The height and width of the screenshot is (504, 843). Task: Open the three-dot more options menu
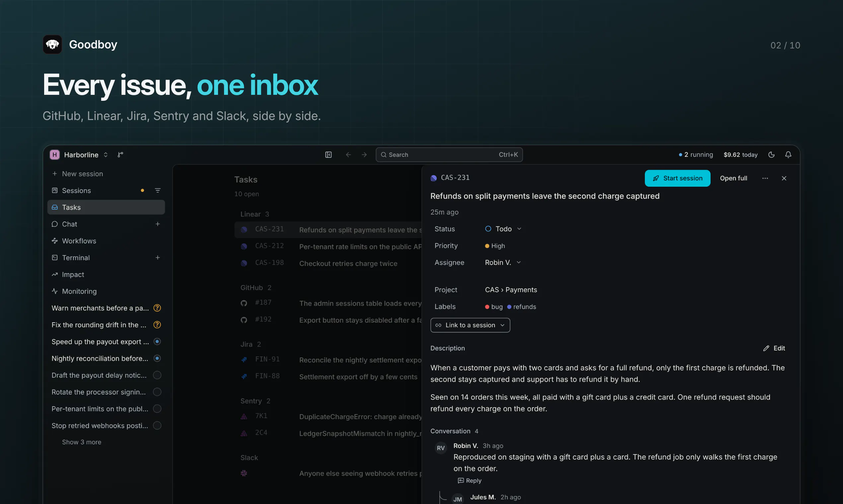765,178
